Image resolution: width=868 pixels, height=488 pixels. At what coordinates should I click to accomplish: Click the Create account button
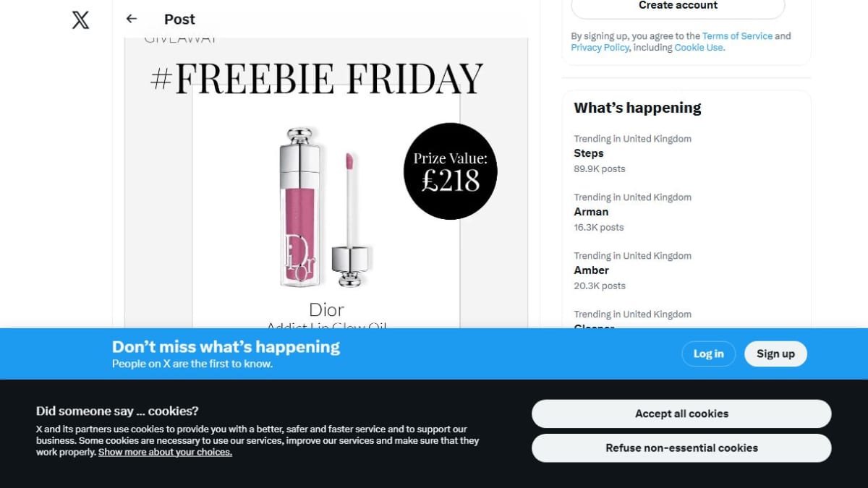678,6
